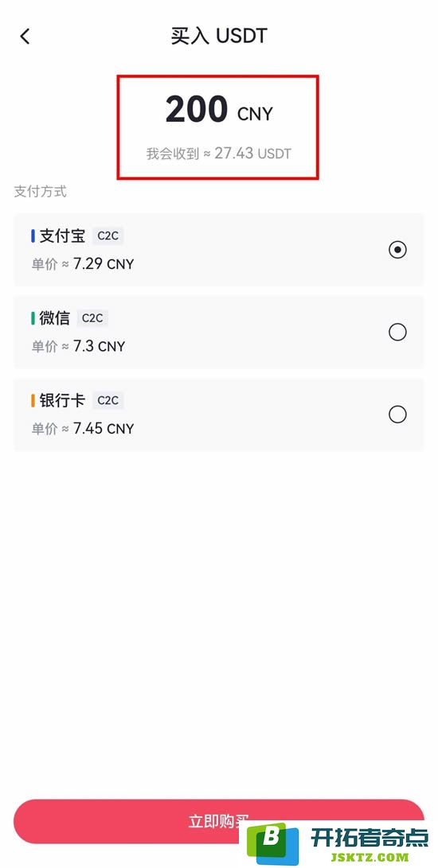The image size is (438, 868).
Task: Select the 微信 radio button
Action: point(397,332)
